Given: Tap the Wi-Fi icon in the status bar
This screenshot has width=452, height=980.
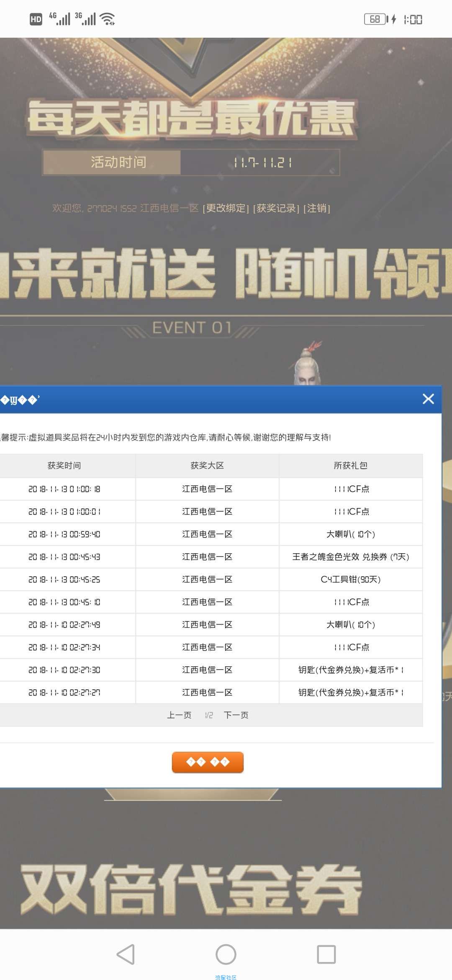Looking at the screenshot, I should click(108, 19).
